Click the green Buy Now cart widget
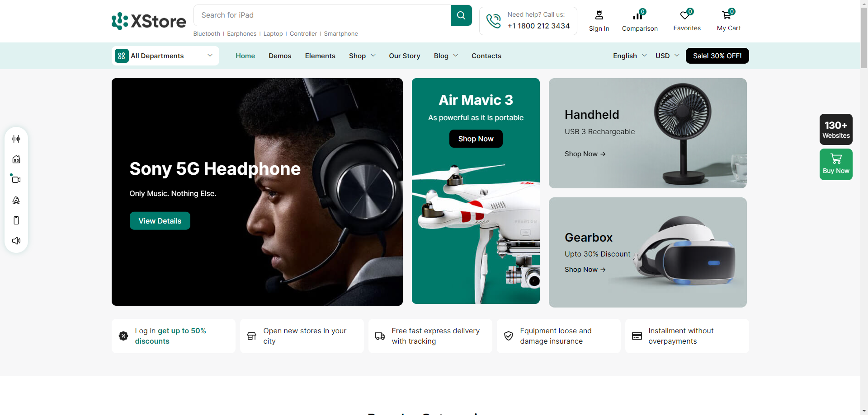The width and height of the screenshot is (868, 415). (x=836, y=164)
